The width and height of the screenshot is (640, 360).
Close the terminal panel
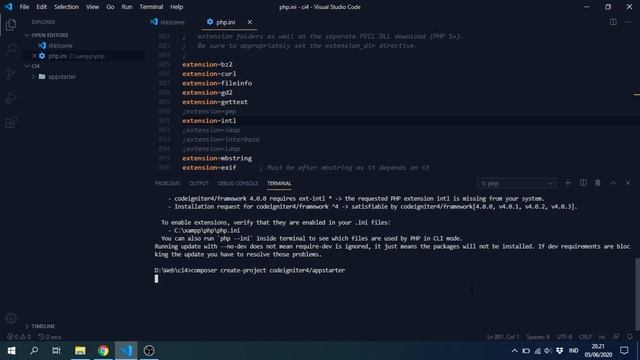point(628,183)
